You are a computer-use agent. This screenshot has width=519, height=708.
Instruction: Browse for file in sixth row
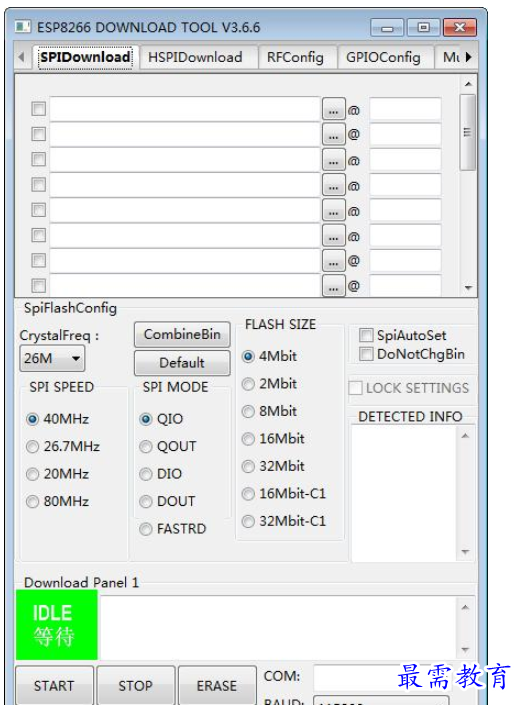pyautogui.click(x=334, y=236)
